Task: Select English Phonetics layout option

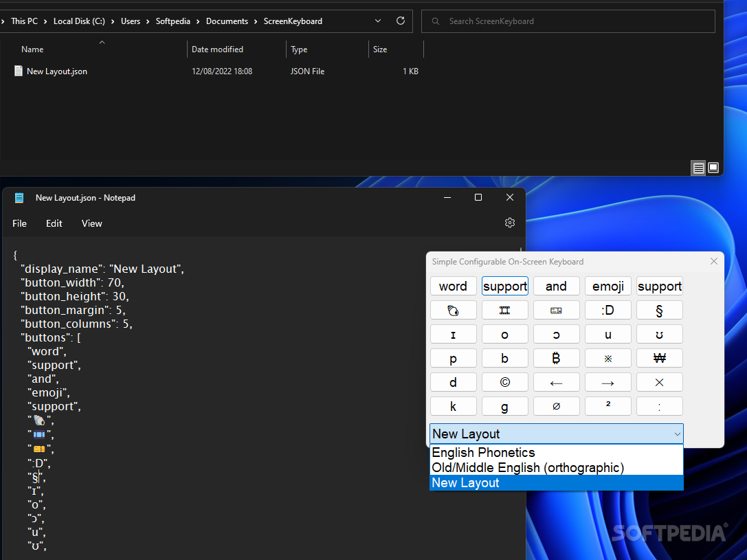Action: click(x=557, y=452)
